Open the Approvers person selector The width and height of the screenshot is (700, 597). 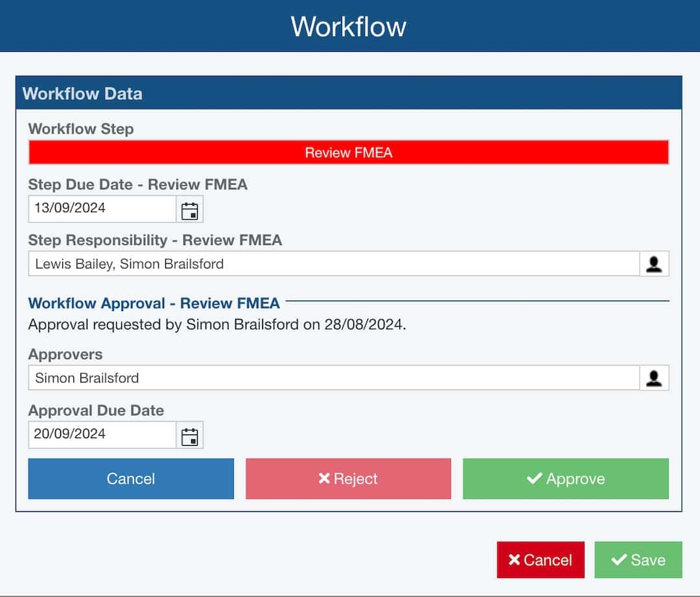tap(655, 378)
